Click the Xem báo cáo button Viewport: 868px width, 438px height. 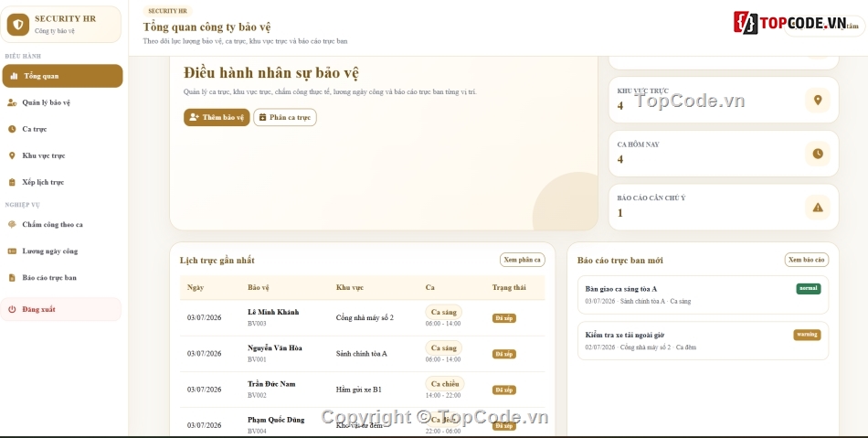pyautogui.click(x=807, y=260)
